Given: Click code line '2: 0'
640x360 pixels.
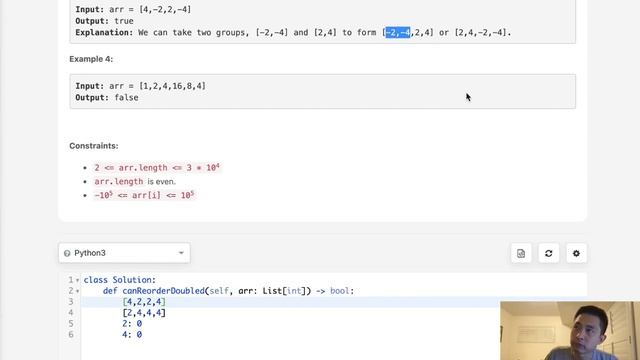Looking at the screenshot, I should pos(132,324).
